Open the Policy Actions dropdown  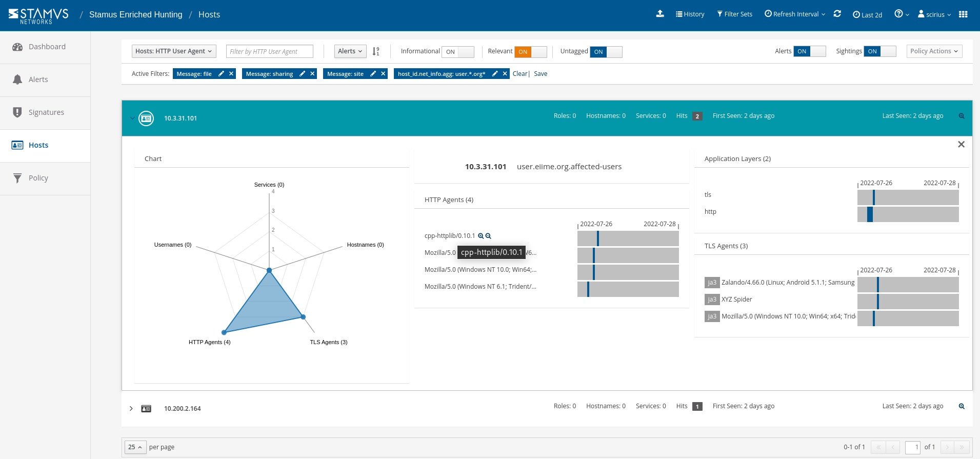(934, 51)
